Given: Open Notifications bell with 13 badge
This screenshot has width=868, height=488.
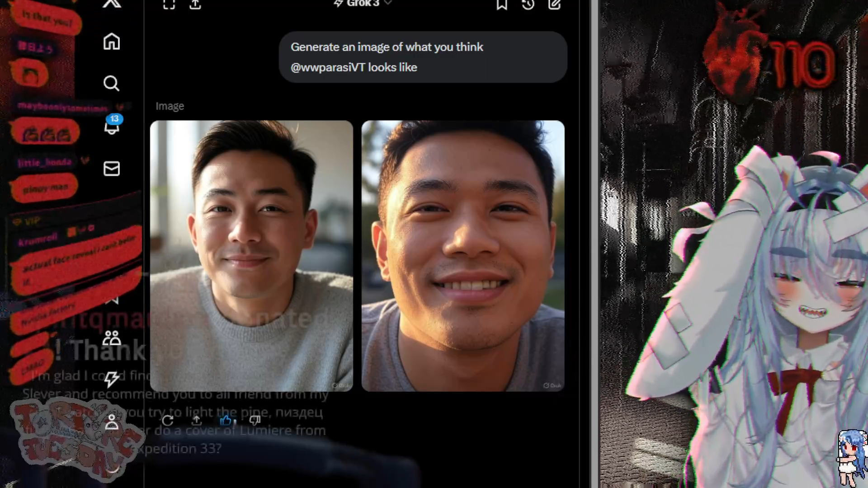Looking at the screenshot, I should (112, 125).
